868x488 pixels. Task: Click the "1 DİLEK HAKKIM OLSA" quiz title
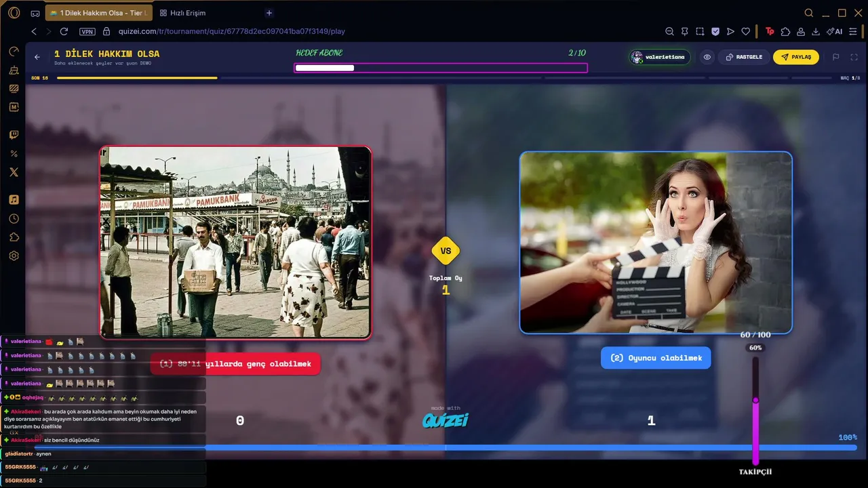107,54
